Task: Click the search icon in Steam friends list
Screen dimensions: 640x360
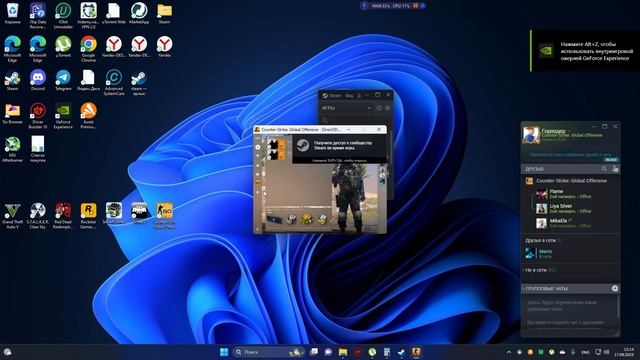Action: [604, 169]
